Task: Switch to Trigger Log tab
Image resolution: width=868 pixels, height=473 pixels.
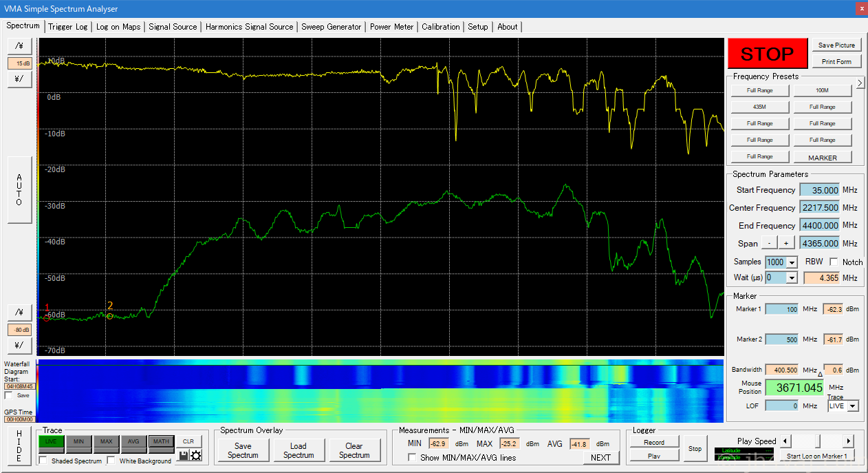Action: (68, 27)
